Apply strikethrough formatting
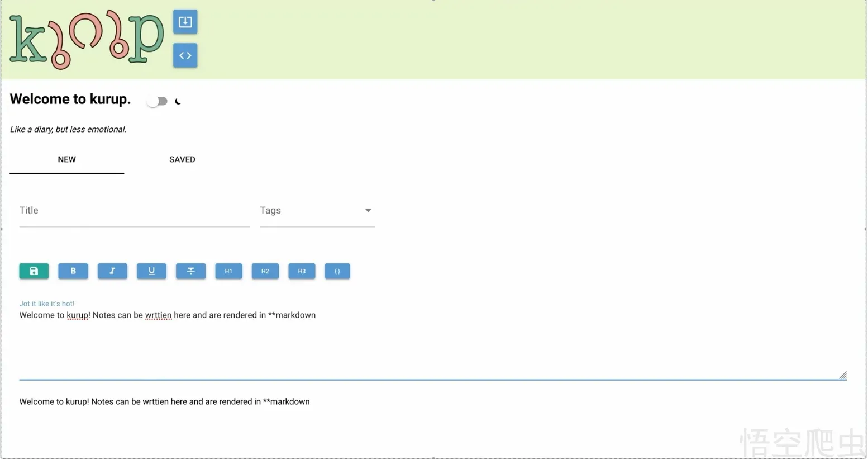Image resolution: width=868 pixels, height=459 pixels. click(190, 271)
